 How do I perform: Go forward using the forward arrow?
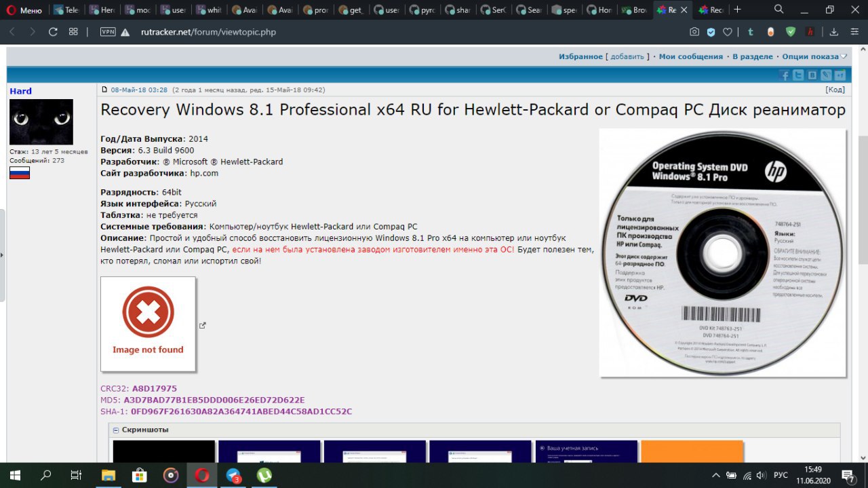33,32
